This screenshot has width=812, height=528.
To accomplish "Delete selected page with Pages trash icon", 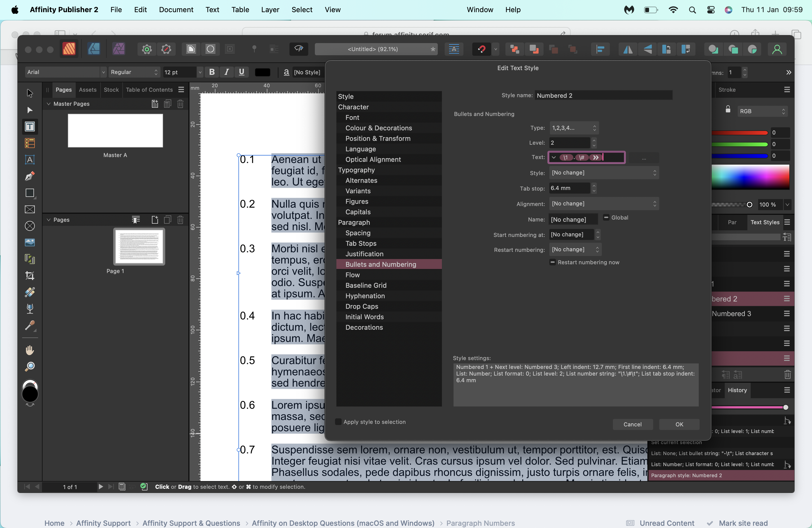I will pyautogui.click(x=180, y=220).
